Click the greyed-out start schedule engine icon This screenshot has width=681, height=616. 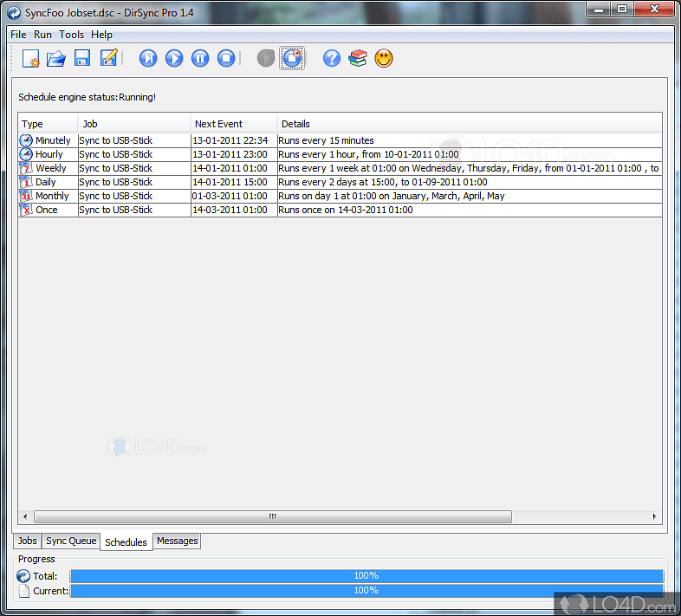coord(266,58)
